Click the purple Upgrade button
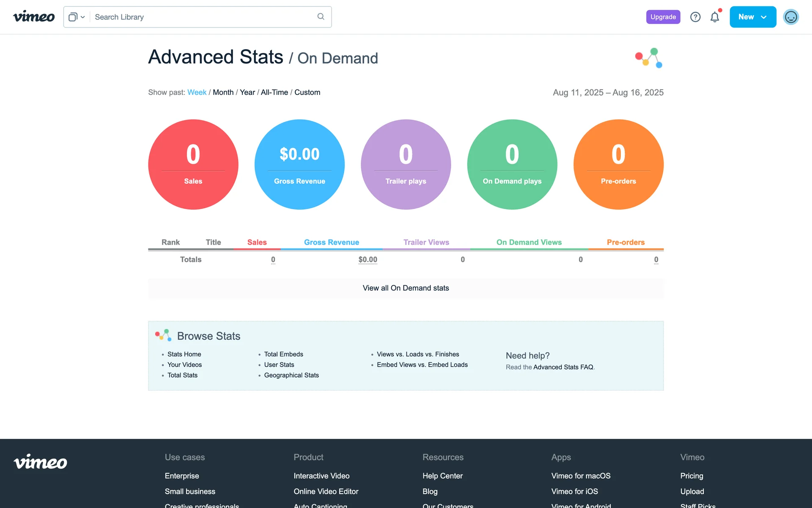Viewport: 812px width, 508px height. [x=663, y=17]
